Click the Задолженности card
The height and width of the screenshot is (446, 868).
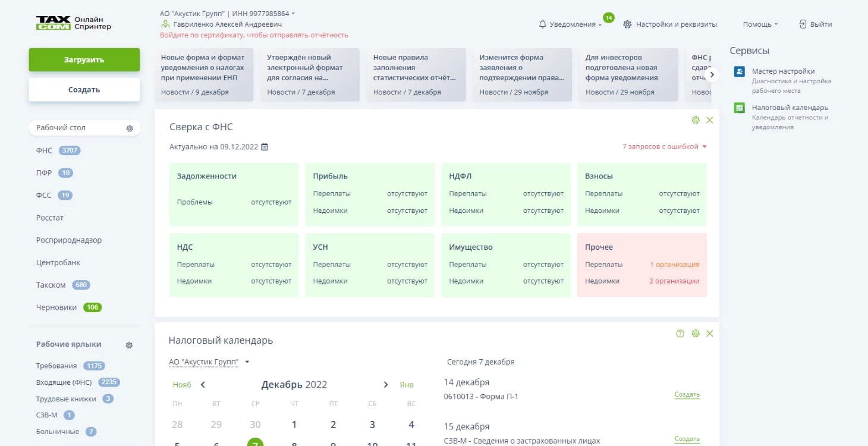(x=234, y=194)
